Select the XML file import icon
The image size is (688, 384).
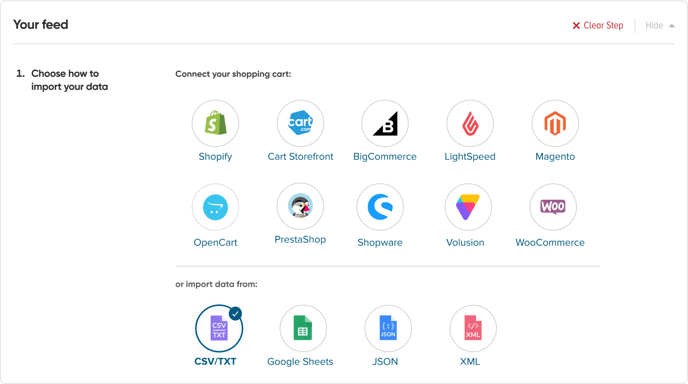point(473,328)
